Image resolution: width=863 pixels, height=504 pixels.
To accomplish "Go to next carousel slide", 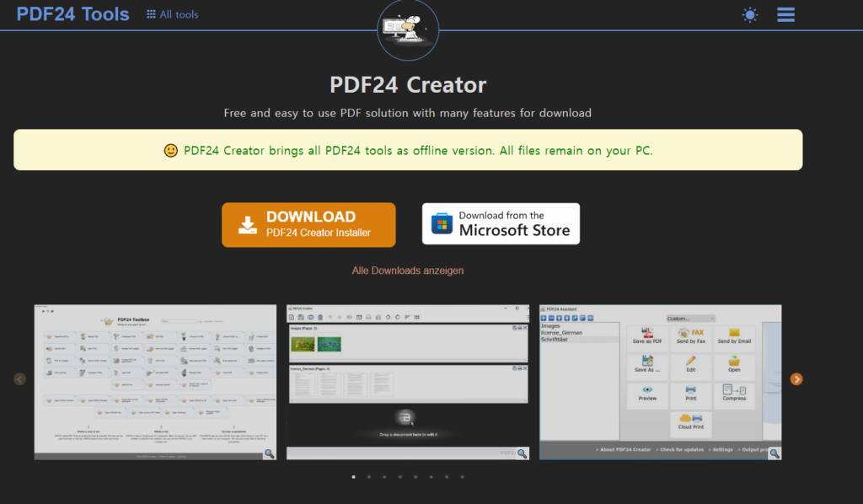I will tap(796, 379).
